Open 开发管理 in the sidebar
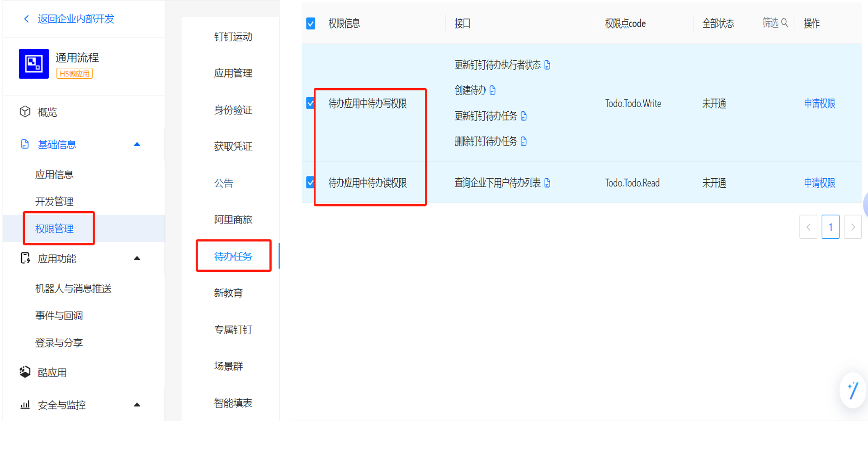868x455 pixels. pos(54,202)
